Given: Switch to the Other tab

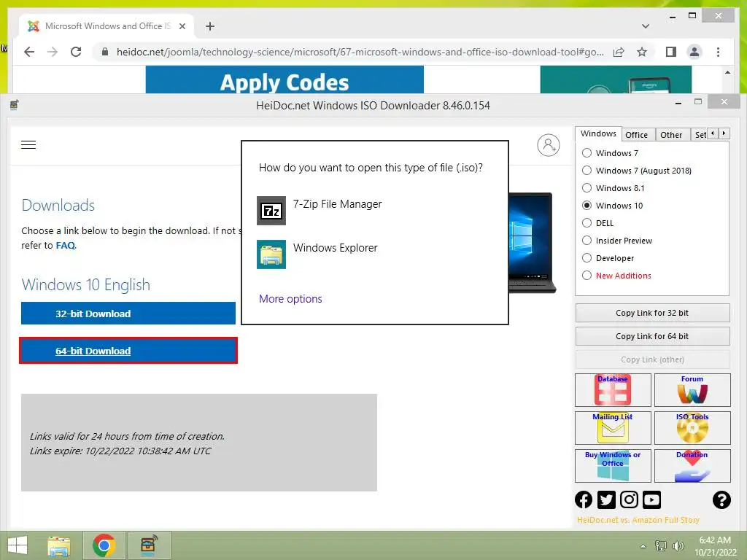Looking at the screenshot, I should 671,135.
